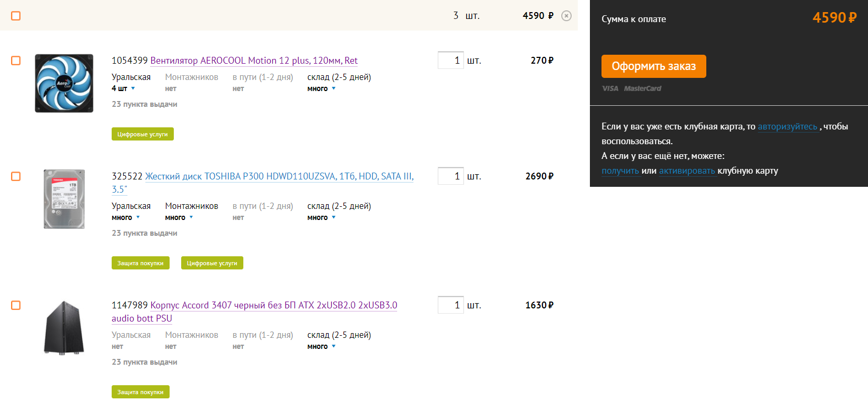This screenshot has height=401, width=868.
Task: Click 23 пункта выдачи under Accord case
Action: point(144,362)
